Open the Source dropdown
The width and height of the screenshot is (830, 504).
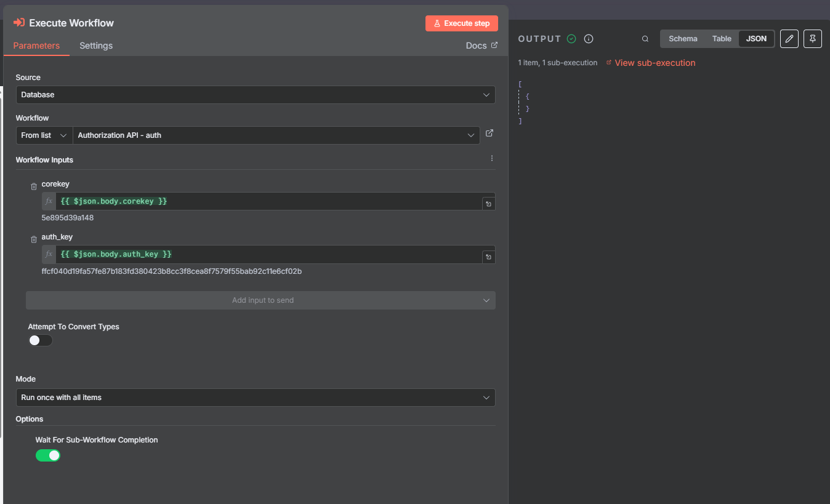tap(255, 95)
